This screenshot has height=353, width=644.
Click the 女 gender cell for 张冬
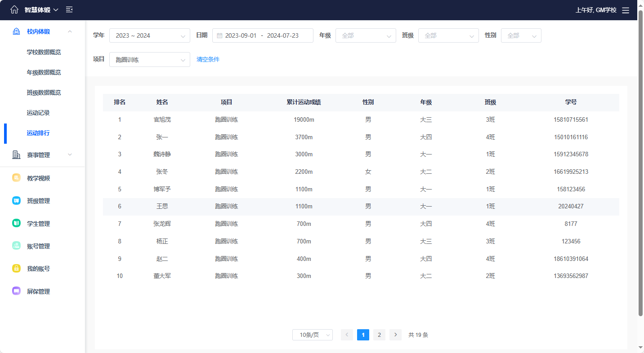(368, 172)
